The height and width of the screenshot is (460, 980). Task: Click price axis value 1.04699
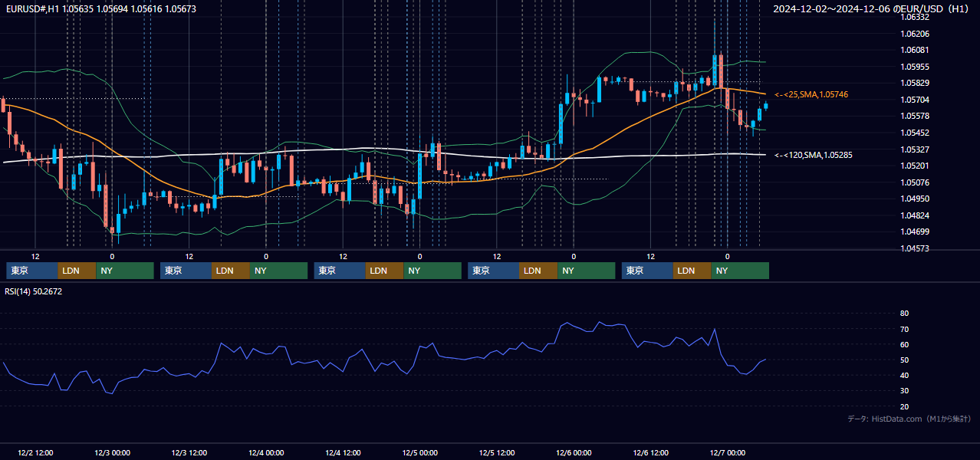(x=914, y=232)
